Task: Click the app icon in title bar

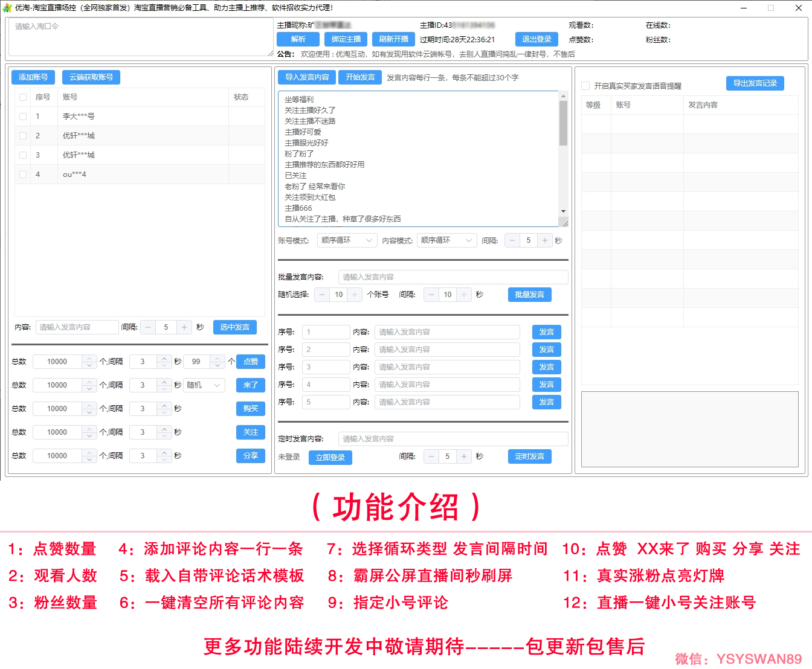Action: tap(7, 8)
